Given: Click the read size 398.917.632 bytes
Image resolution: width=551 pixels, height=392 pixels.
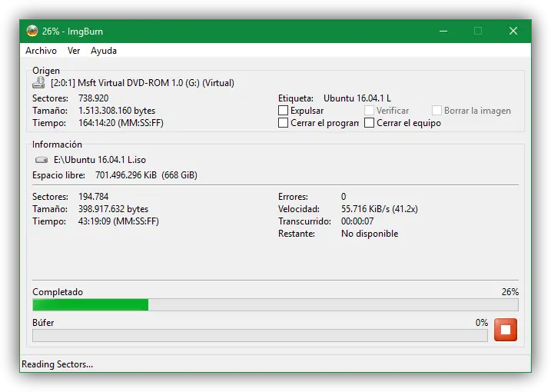Looking at the screenshot, I should [x=113, y=209].
